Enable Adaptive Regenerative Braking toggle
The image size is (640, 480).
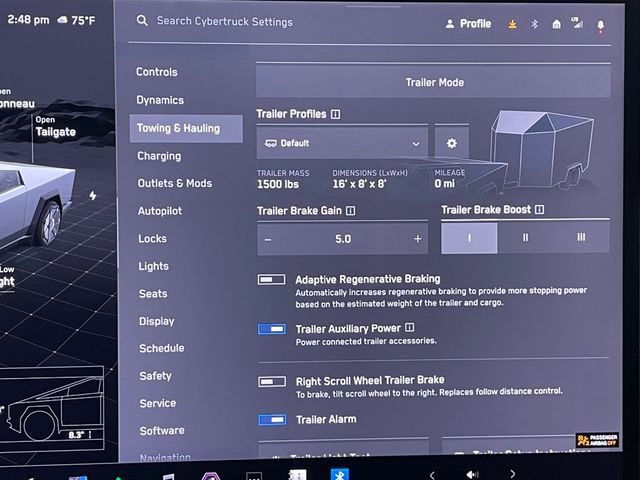[x=271, y=280]
